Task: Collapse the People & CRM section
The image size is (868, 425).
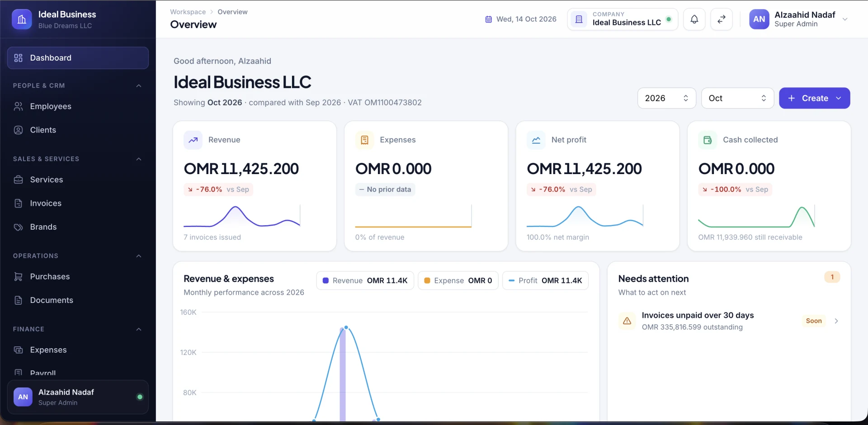Action: [139, 86]
